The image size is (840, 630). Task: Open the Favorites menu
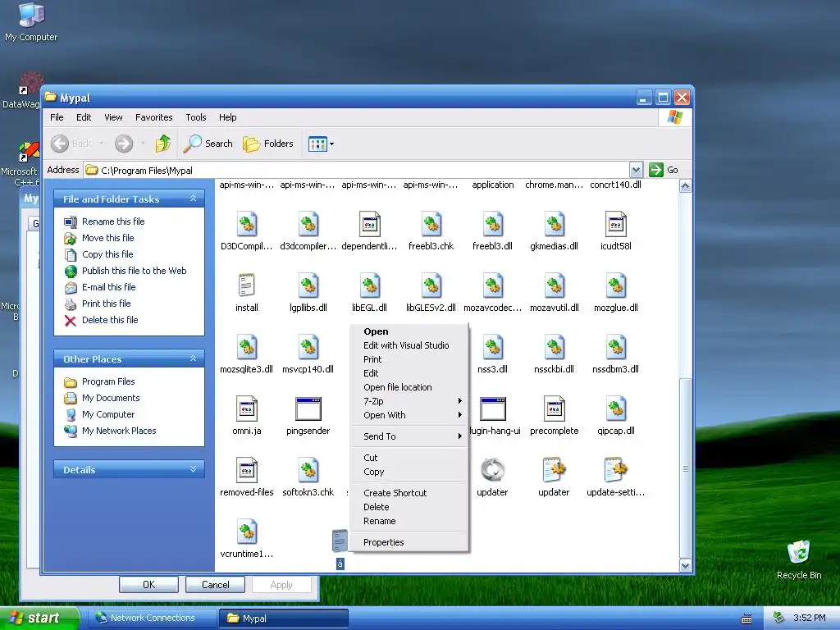pyautogui.click(x=153, y=117)
